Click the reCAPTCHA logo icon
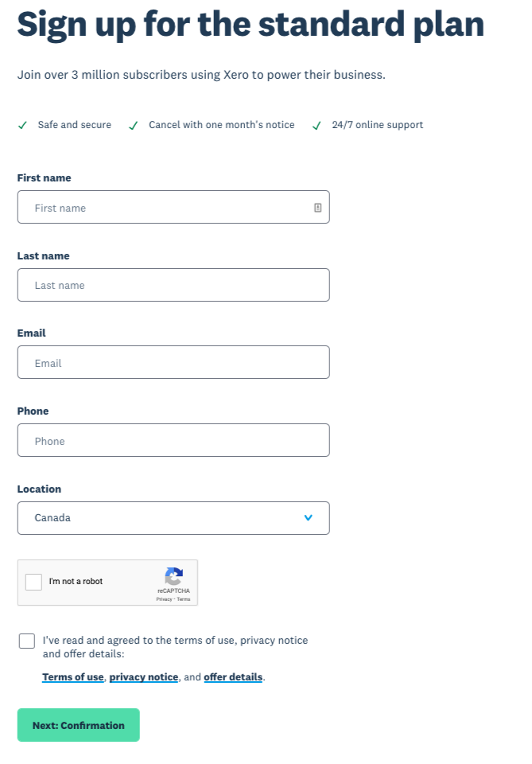 pyautogui.click(x=174, y=576)
